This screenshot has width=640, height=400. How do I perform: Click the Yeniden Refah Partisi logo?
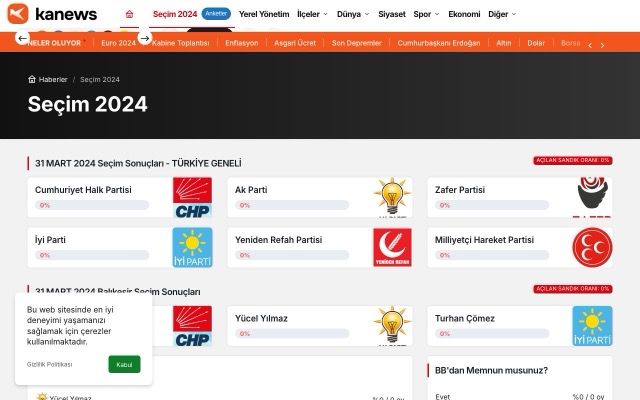[x=392, y=247]
